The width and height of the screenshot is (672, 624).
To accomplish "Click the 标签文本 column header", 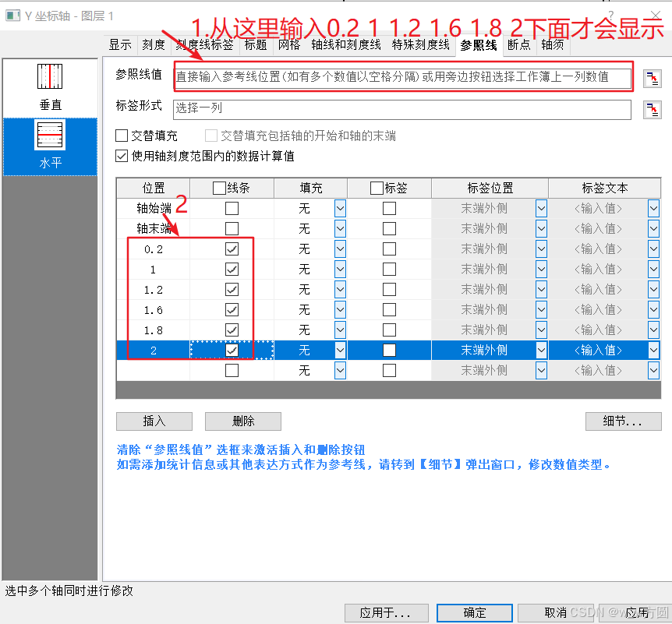I will click(x=604, y=188).
